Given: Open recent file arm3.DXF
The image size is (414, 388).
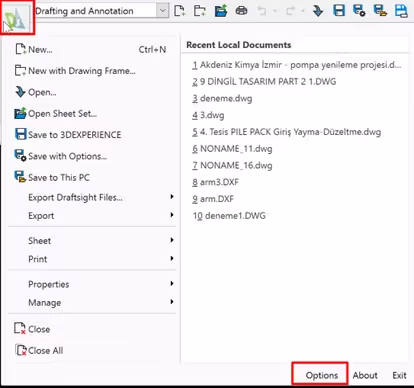Looking at the screenshot, I should click(x=215, y=182).
